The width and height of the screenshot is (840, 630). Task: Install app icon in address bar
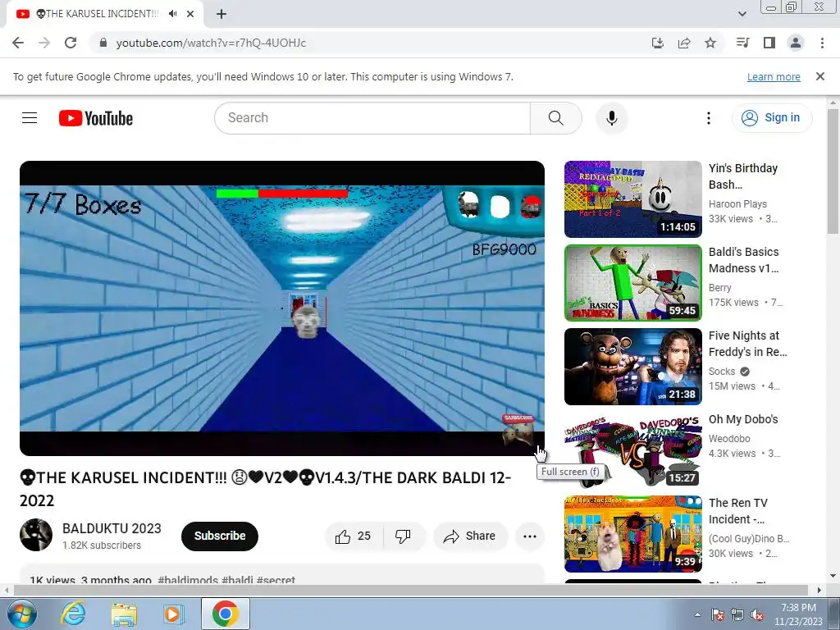pos(657,43)
